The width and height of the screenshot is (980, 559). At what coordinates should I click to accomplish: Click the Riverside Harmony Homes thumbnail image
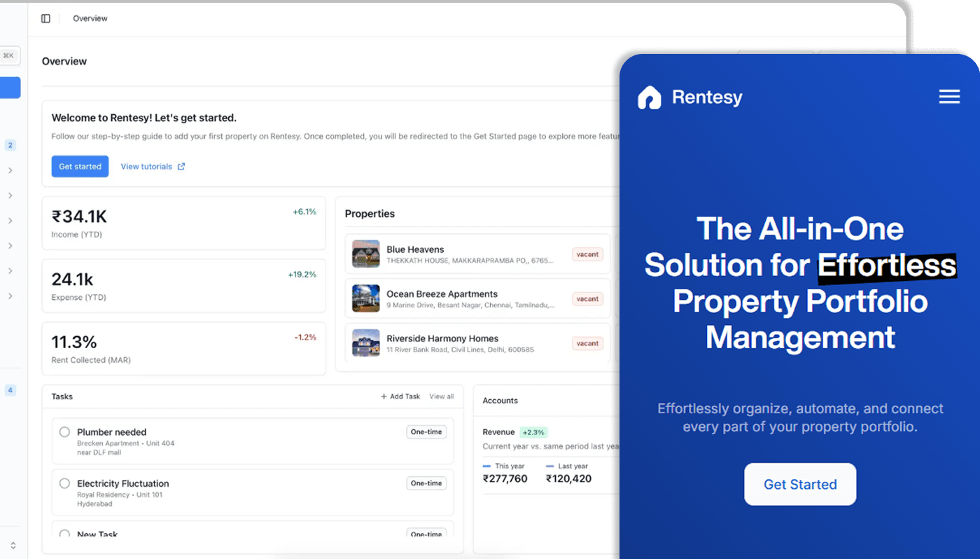pos(365,343)
